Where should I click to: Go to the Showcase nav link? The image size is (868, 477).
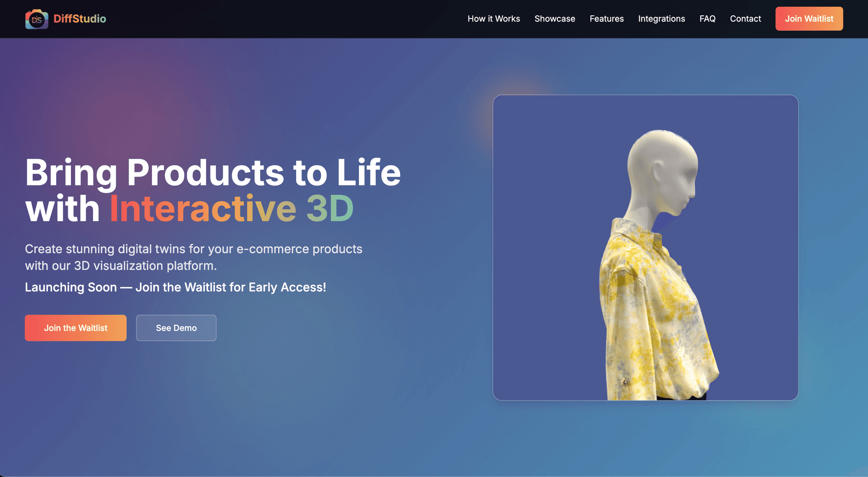(555, 19)
